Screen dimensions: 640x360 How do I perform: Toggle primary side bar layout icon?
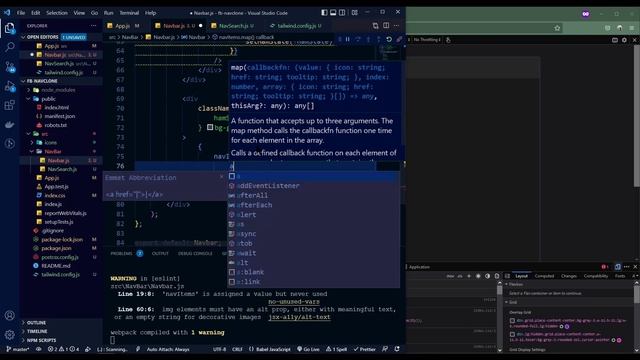tap(324, 13)
